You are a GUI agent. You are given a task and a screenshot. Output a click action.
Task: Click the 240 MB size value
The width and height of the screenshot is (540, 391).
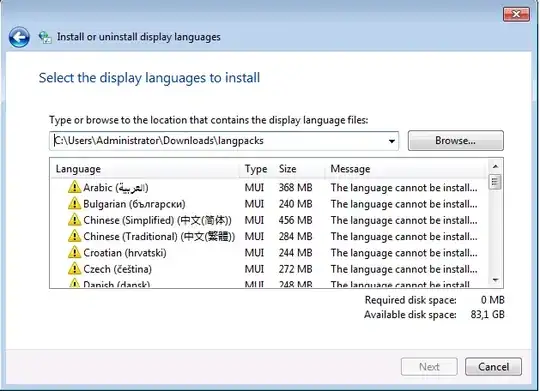coord(295,204)
